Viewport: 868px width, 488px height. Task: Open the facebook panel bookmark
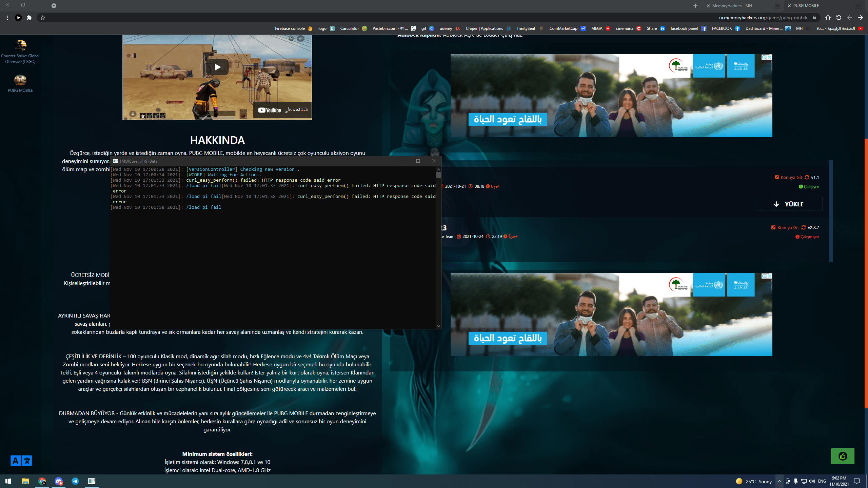click(688, 28)
